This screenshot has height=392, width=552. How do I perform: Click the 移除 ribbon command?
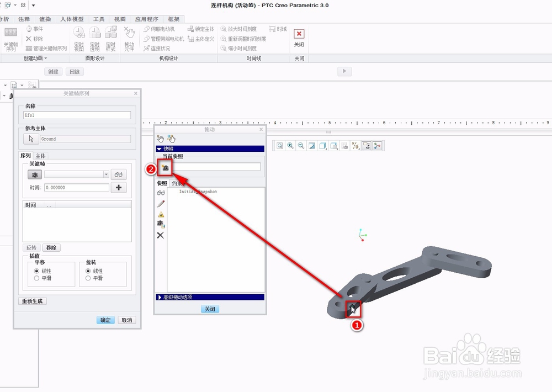pos(34,39)
